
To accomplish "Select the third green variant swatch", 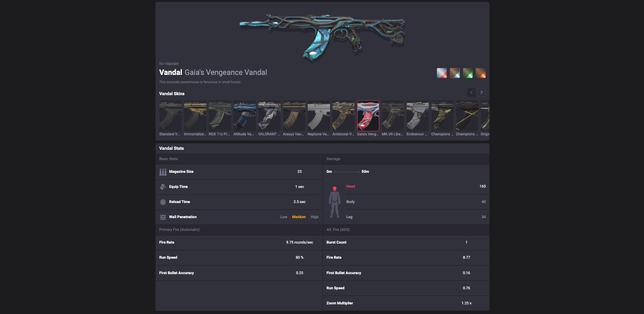I will point(468,73).
